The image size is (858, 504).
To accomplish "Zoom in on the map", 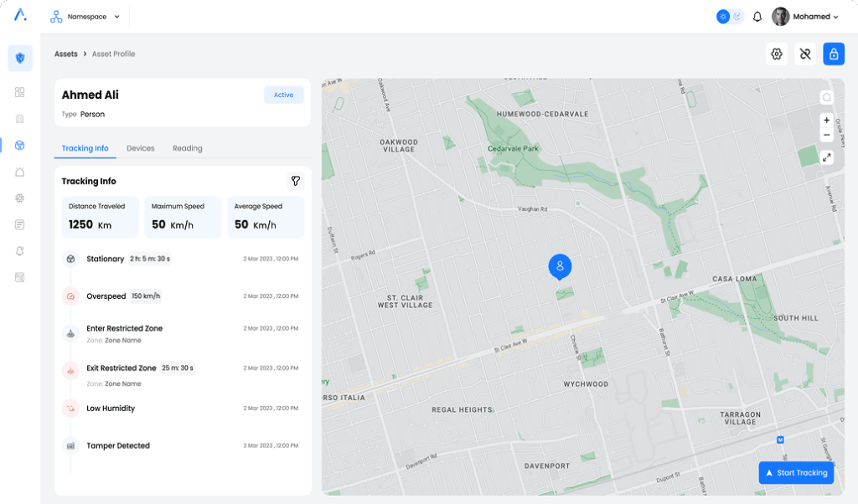I will (x=827, y=121).
